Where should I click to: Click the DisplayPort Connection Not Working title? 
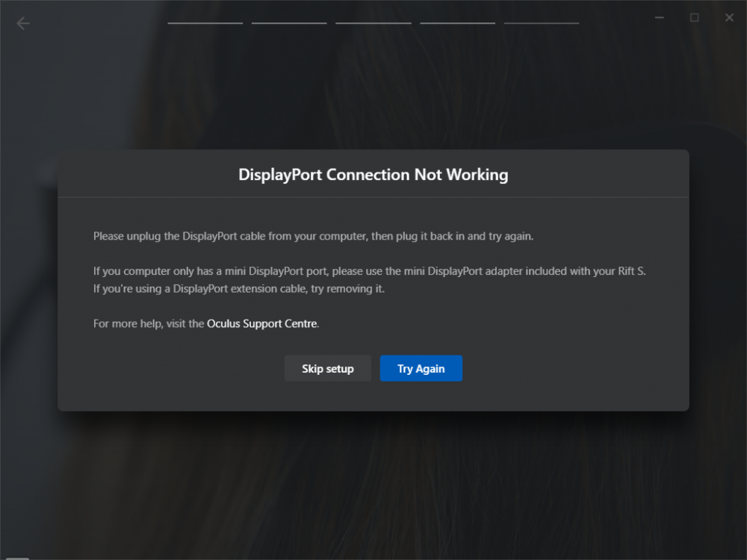[x=373, y=175]
